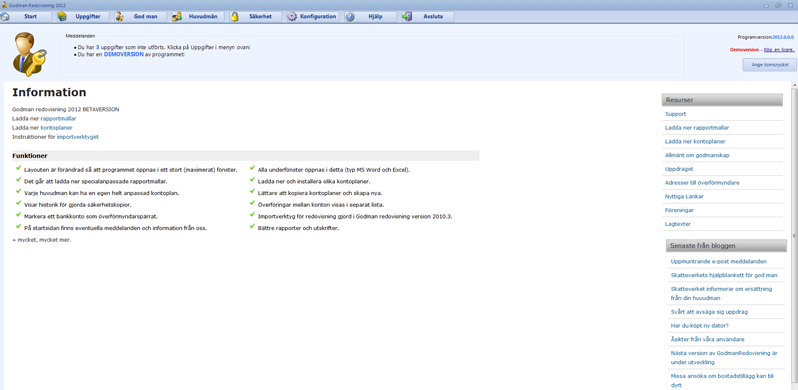Open the Nyttiga Länkar link
Viewport: 798px width, 390px height.
[x=685, y=197]
